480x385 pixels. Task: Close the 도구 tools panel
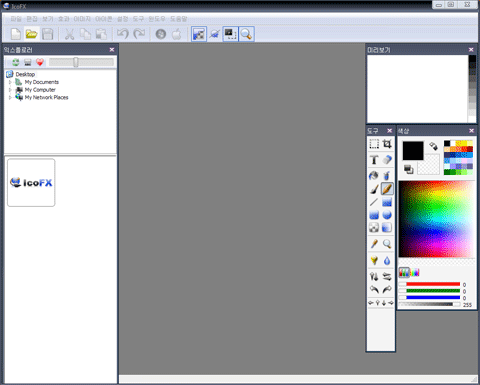point(389,130)
